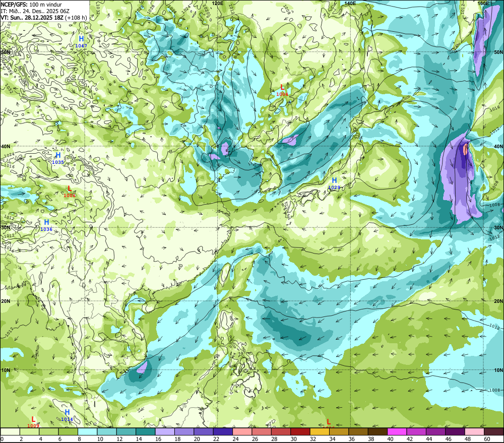This screenshot has height=443, width=504.
Task: Pick the dark indigo 22–24 legend swatch
Action: click(x=223, y=431)
